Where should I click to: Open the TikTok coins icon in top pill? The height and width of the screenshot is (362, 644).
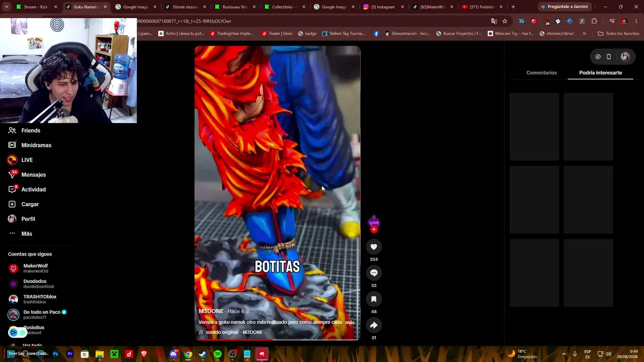pyautogui.click(x=598, y=57)
